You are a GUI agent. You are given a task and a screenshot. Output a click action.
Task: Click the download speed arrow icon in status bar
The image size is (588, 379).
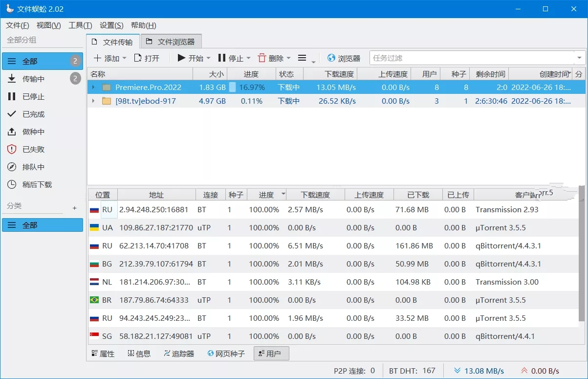[x=457, y=371]
